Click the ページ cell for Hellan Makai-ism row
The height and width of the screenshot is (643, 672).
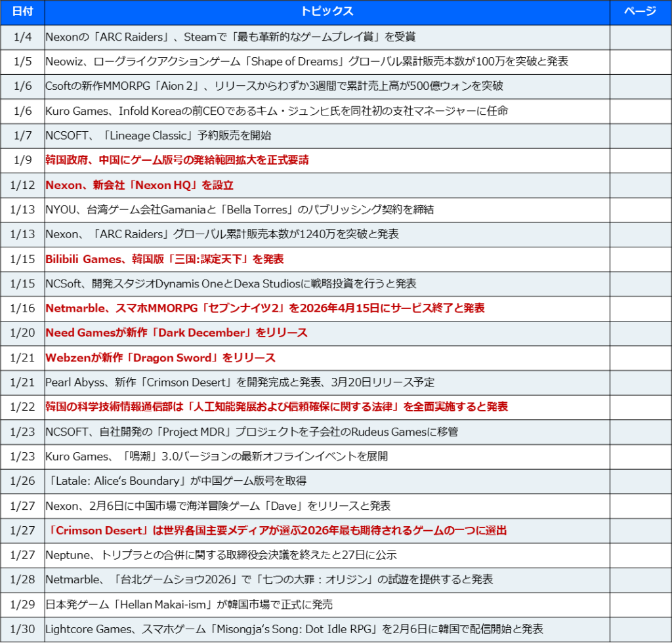click(x=639, y=604)
